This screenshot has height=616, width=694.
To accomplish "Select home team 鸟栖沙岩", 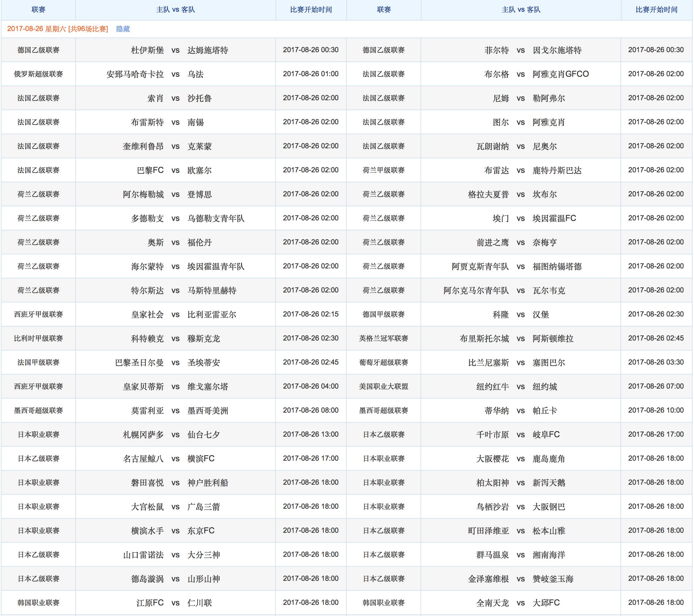I will point(493,507).
